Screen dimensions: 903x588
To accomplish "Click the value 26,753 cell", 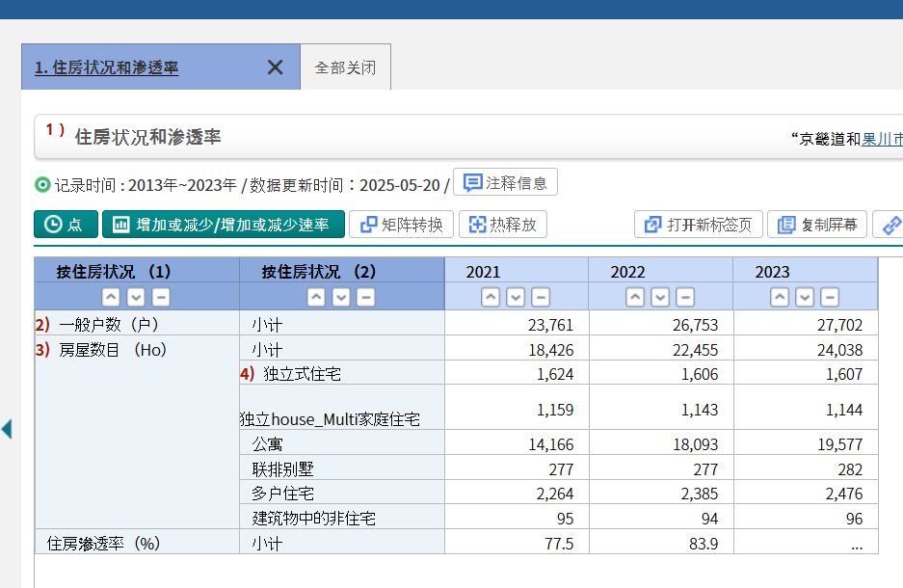I will [x=662, y=323].
